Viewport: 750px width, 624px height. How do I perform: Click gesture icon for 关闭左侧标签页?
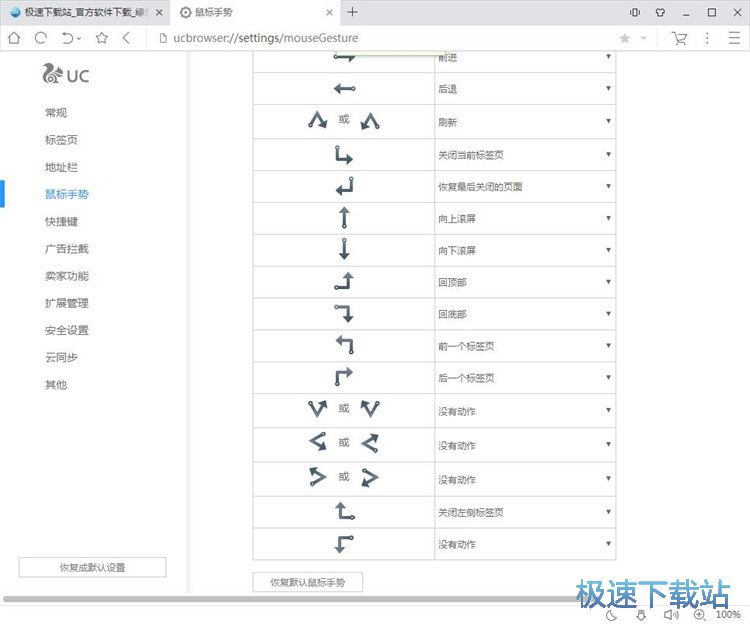point(345,511)
